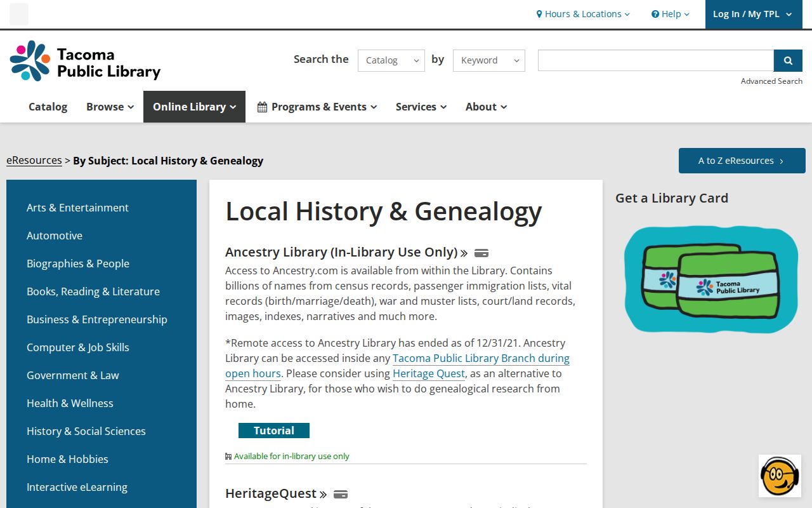Open the Keyword search type dropdown
This screenshot has width=812, height=508.
point(489,60)
